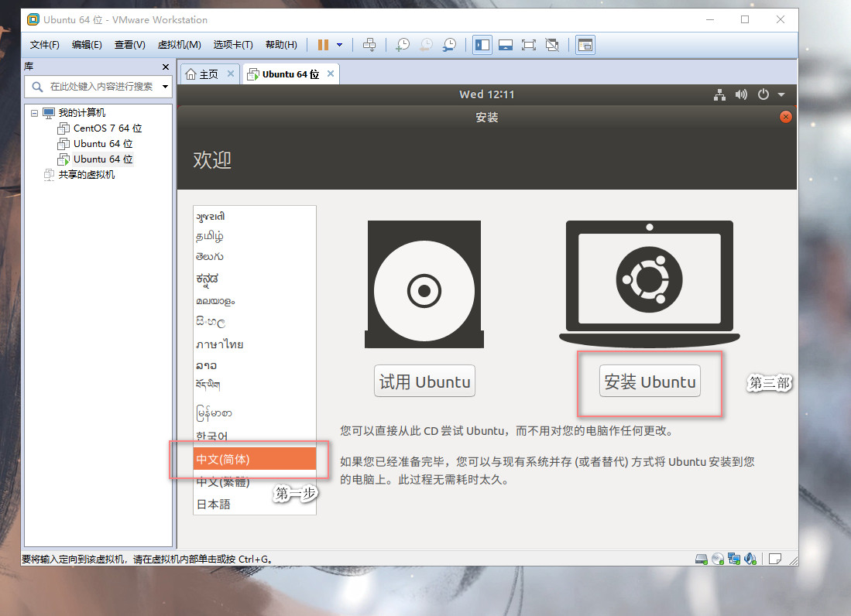This screenshot has height=616, width=851.
Task: Toggle the console view toolbar button
Action: pos(585,45)
